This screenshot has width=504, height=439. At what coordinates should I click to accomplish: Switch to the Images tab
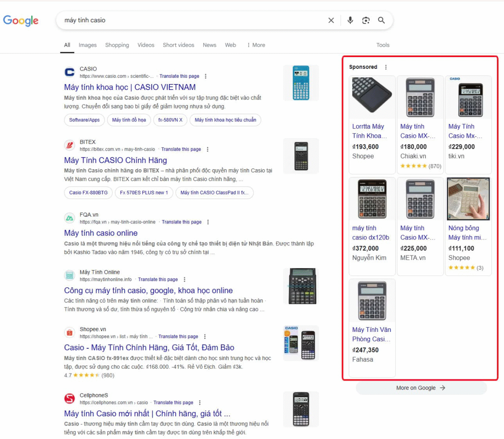(x=87, y=45)
